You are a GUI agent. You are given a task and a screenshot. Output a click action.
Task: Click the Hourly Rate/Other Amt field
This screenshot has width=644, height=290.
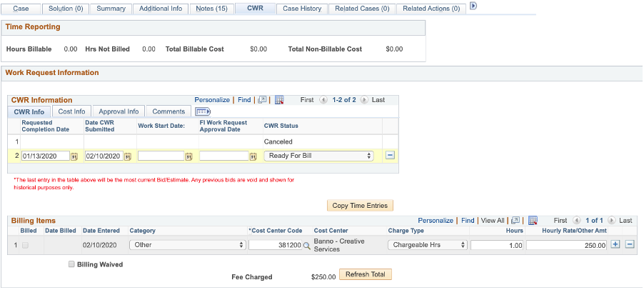(566, 244)
